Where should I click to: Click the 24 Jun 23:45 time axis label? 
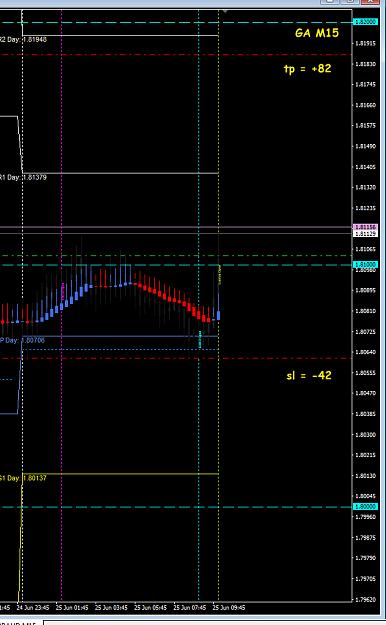(x=33, y=608)
